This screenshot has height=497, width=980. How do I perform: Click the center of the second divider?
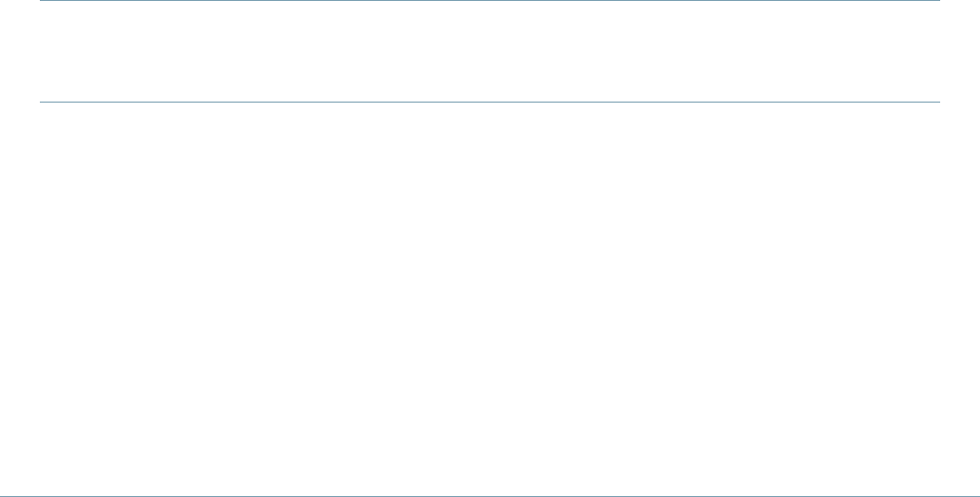click(490, 102)
